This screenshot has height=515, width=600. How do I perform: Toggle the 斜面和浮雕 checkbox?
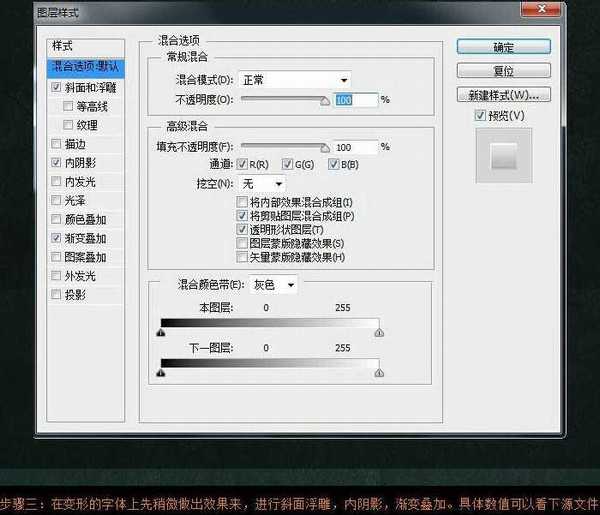(56, 87)
